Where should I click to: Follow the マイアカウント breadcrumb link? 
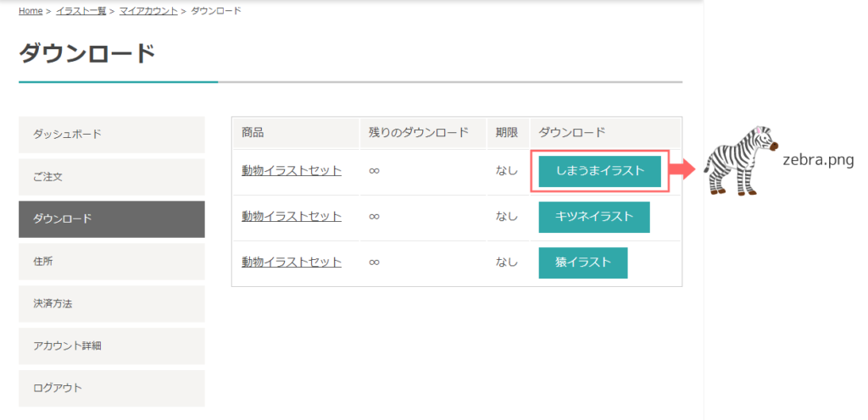coord(148,11)
